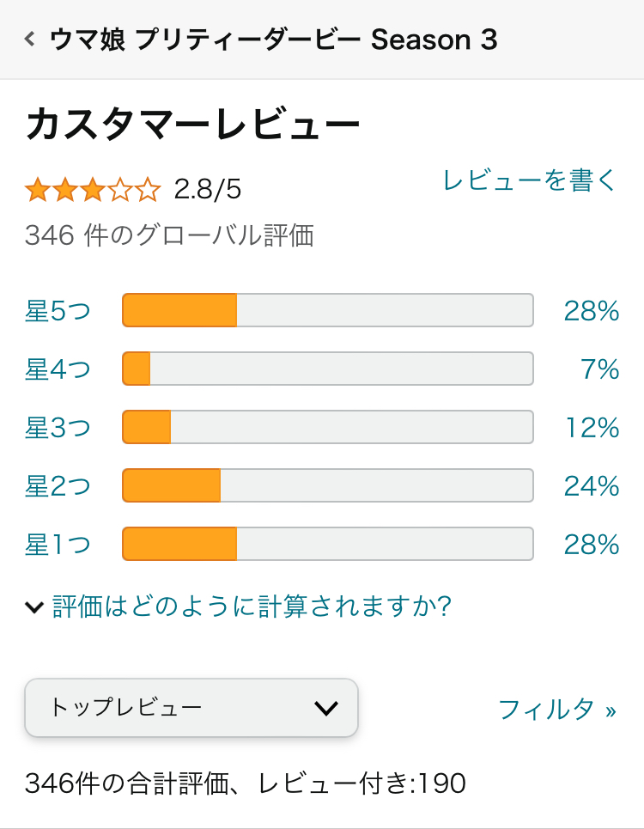
Task: Click the 3-star histogram bar
Action: click(x=328, y=427)
